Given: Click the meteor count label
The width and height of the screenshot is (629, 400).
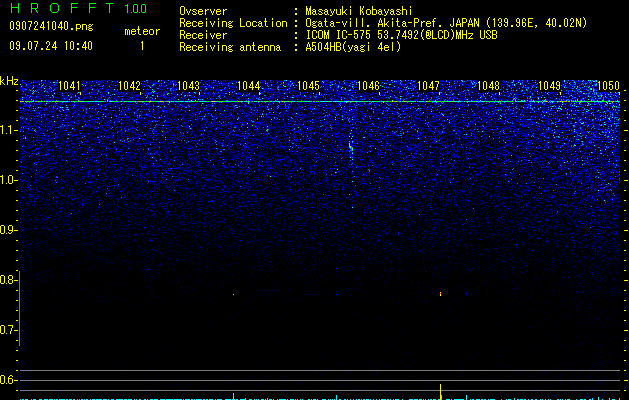Looking at the screenshot, I should click(x=142, y=31).
